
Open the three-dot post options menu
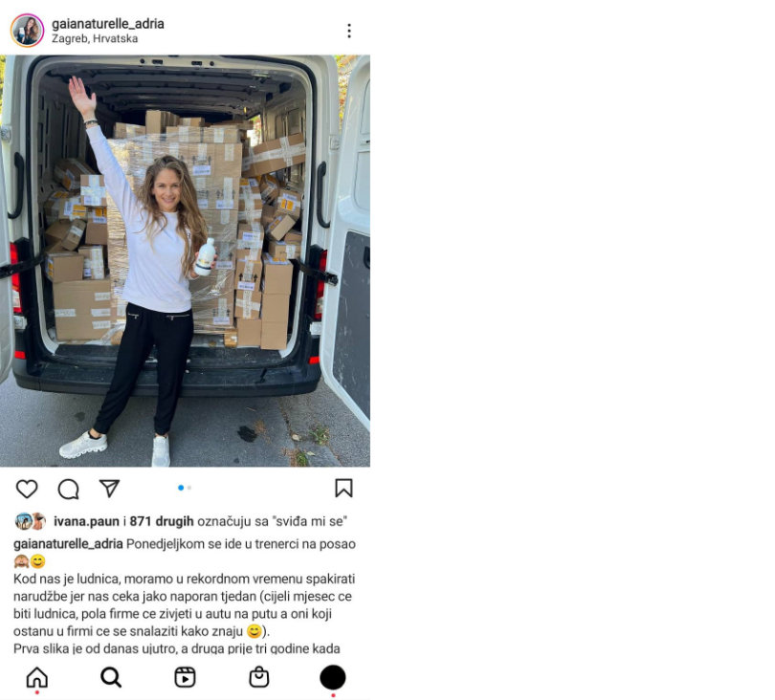(349, 31)
